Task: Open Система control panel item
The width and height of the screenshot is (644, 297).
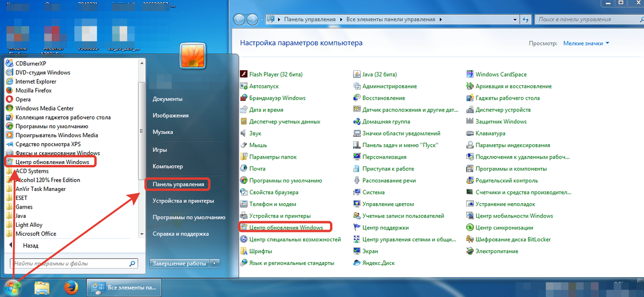Action: click(369, 192)
